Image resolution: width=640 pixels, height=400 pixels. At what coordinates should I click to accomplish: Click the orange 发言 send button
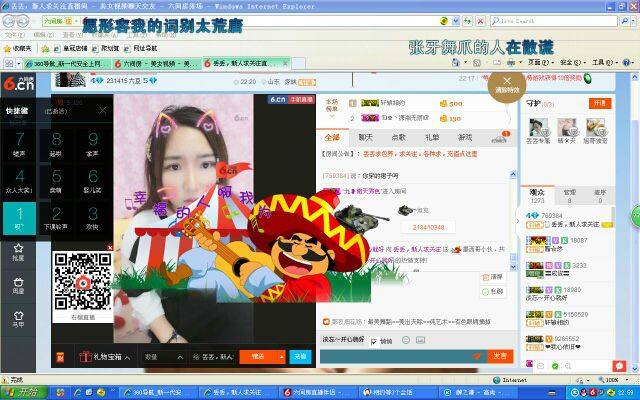[x=500, y=356]
